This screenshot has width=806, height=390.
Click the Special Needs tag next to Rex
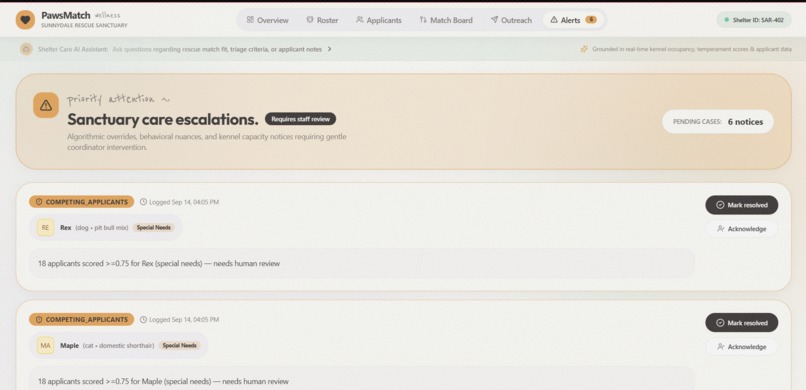[154, 227]
